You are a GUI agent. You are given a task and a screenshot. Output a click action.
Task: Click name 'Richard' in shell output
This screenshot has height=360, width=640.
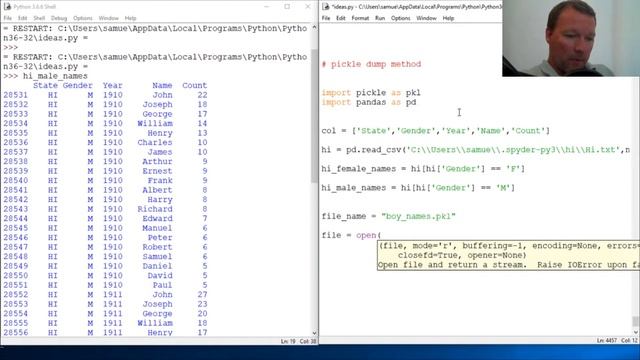click(155, 209)
